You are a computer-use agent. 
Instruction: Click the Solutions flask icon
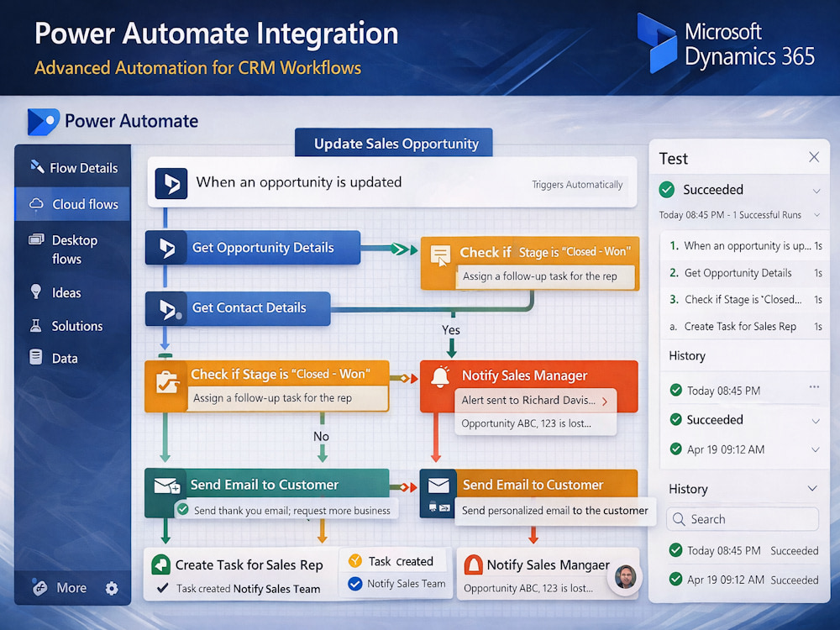[36, 325]
